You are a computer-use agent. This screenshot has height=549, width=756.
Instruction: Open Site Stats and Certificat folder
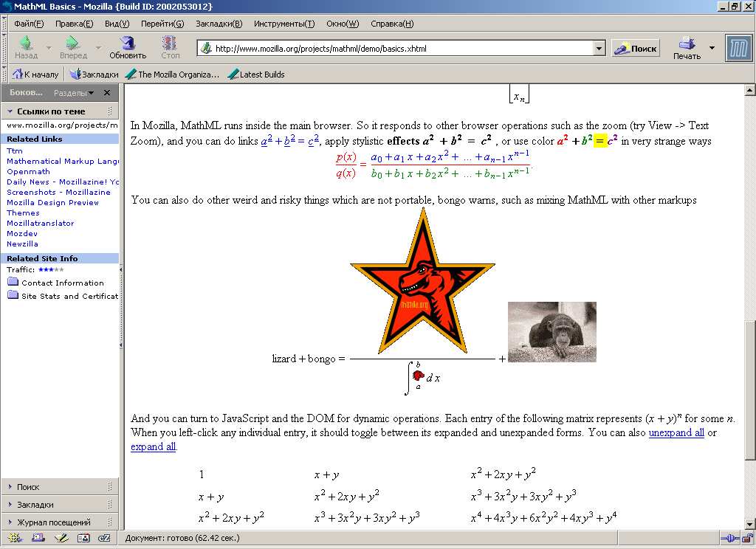tap(63, 295)
